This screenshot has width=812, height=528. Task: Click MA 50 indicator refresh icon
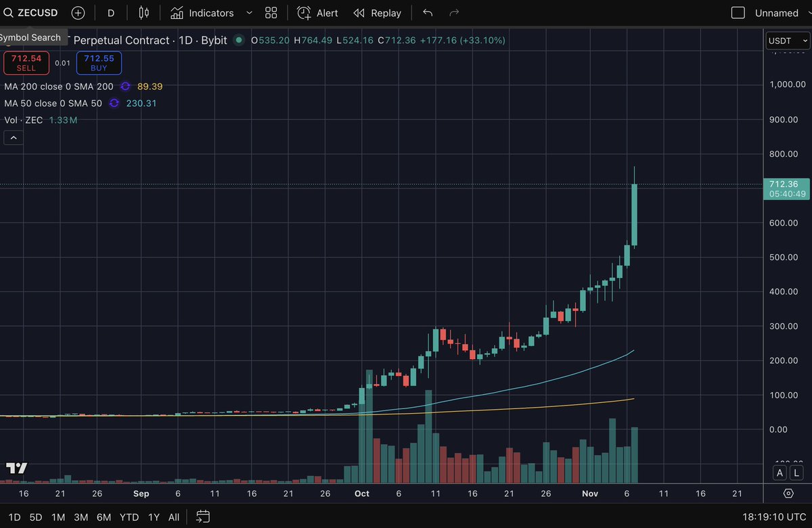[x=114, y=103]
